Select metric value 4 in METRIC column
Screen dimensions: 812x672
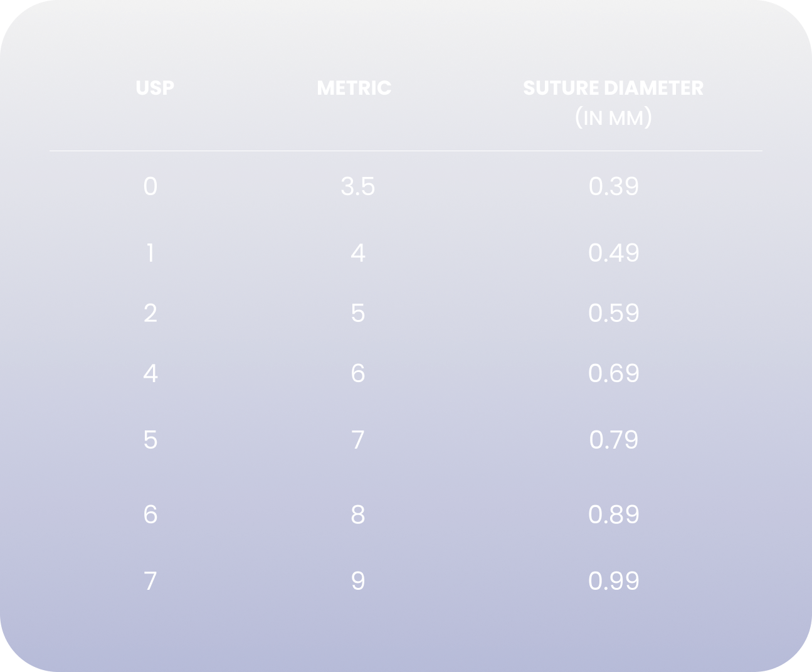tap(357, 253)
